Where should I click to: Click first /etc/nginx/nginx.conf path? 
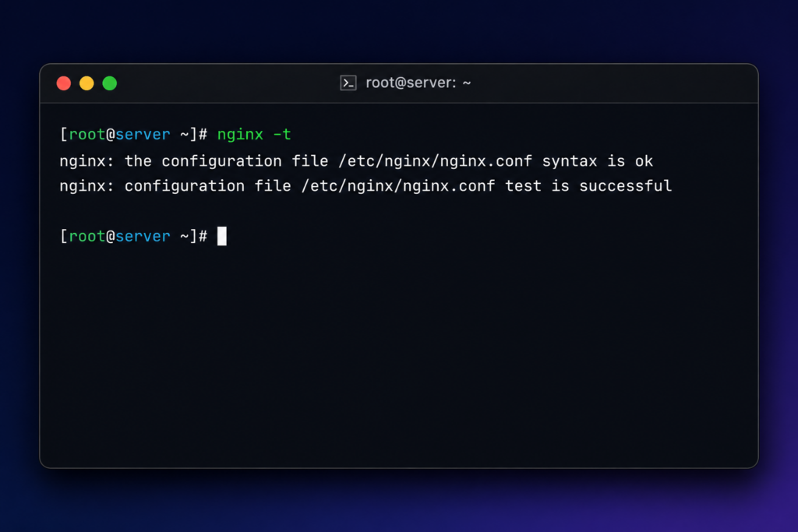435,161
